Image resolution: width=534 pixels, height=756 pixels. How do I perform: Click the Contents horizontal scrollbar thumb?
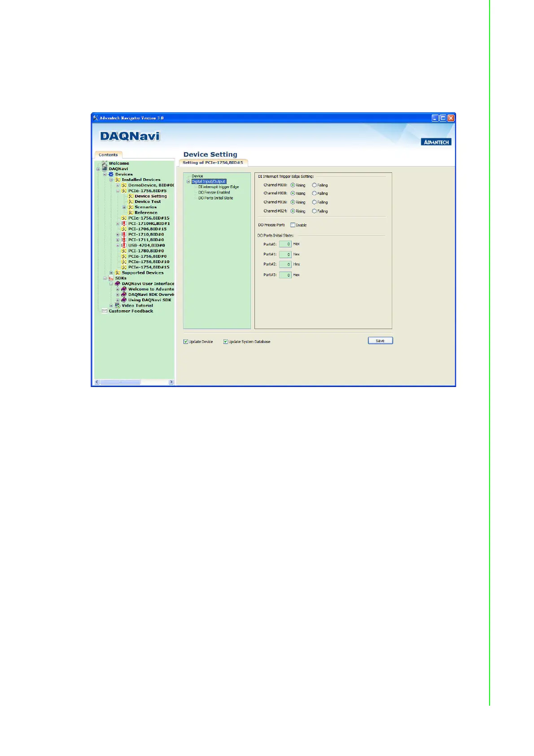tap(120, 382)
